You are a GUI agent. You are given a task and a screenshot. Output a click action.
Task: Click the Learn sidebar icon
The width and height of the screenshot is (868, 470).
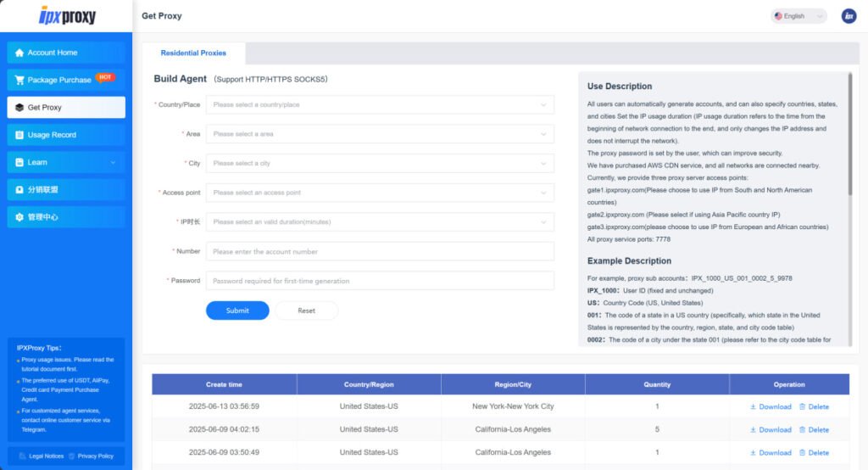(19, 162)
